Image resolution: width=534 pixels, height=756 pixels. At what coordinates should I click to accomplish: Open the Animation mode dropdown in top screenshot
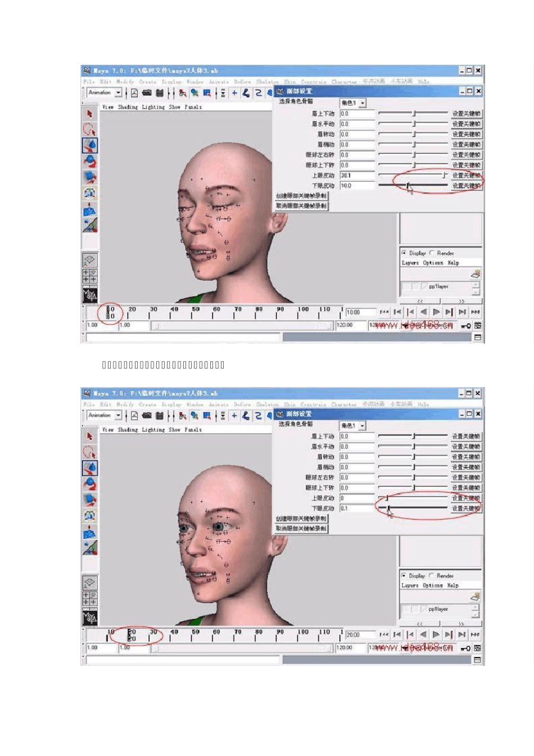(118, 93)
